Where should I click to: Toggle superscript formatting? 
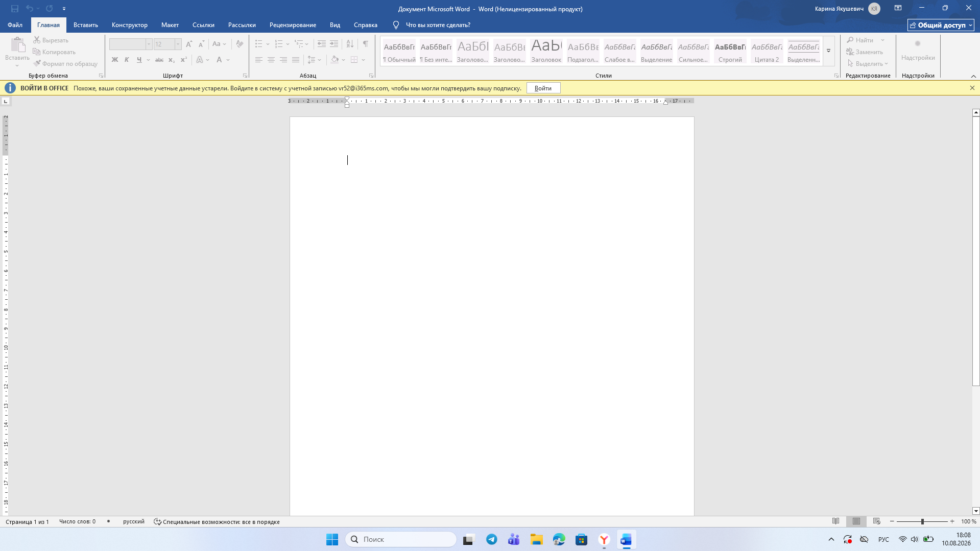(184, 60)
